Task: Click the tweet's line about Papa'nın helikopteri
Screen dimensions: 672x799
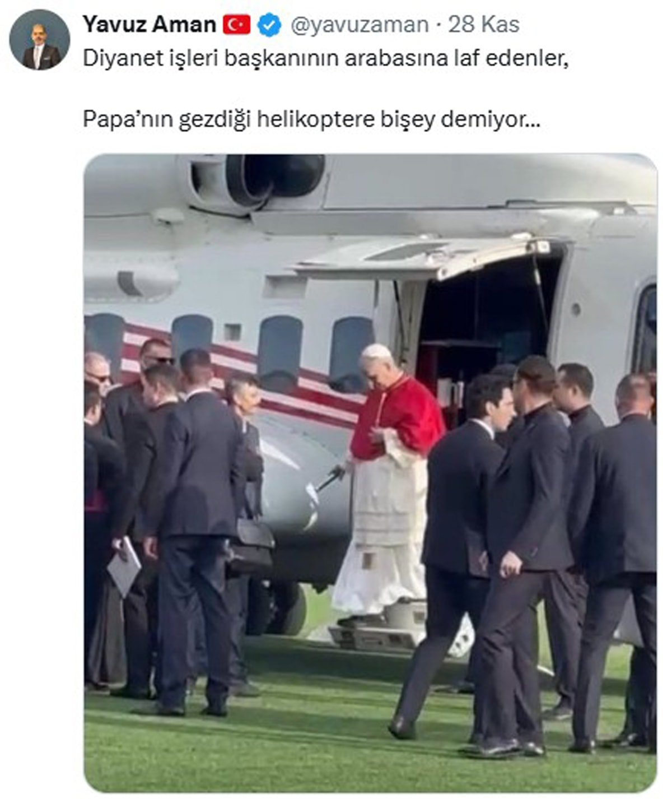Action: pyautogui.click(x=312, y=119)
